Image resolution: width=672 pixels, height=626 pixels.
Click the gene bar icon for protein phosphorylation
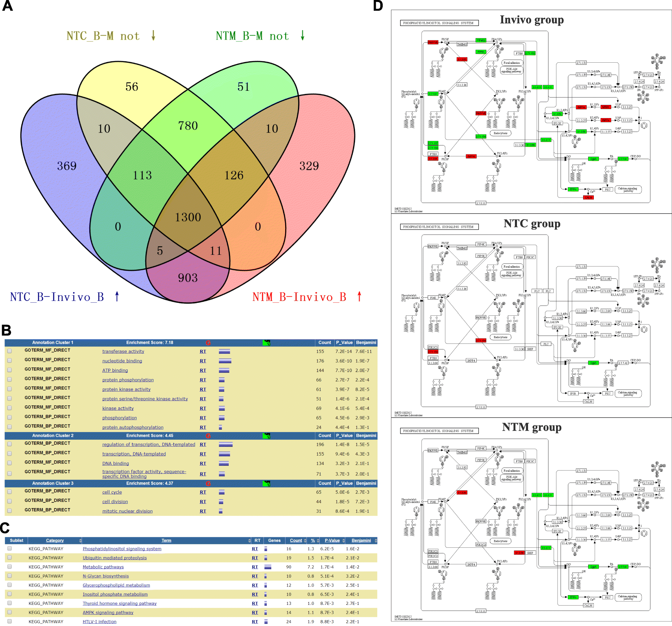coord(222,380)
